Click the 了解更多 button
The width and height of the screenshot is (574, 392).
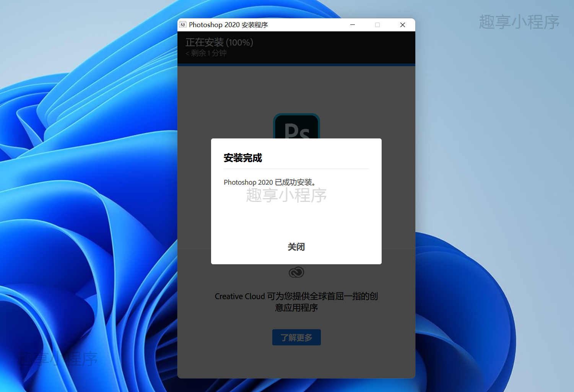pyautogui.click(x=296, y=337)
